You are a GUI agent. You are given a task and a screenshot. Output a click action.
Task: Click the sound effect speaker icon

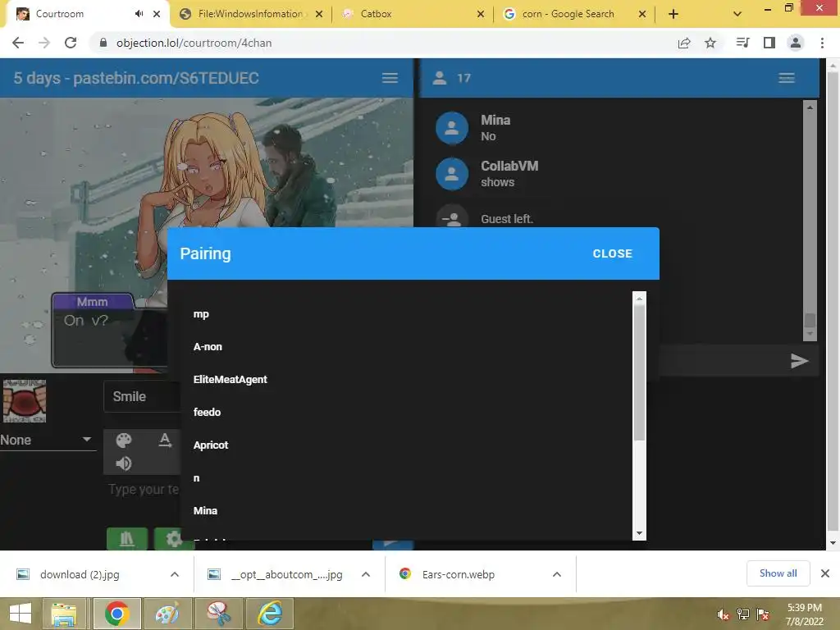124,463
